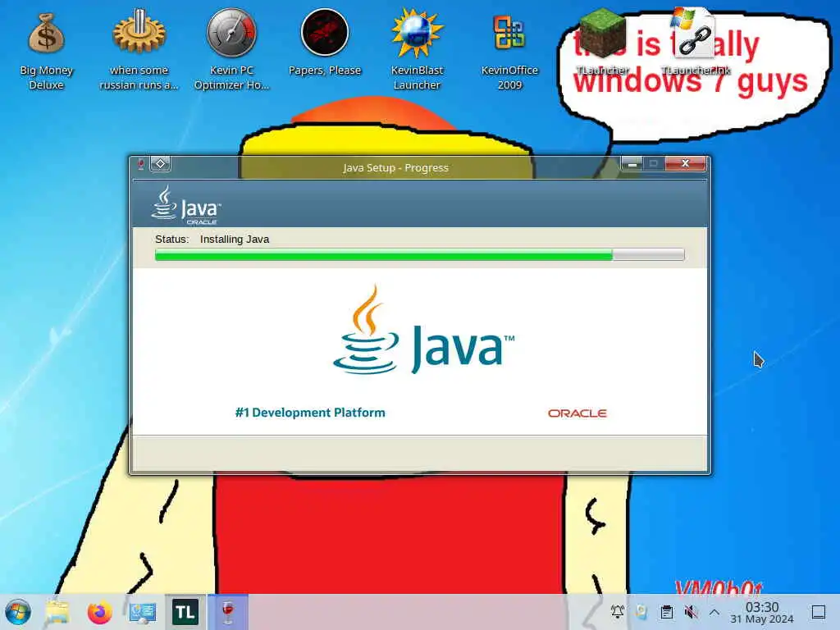This screenshot has height=630, width=840.
Task: Click the 'Java Setup - Progress' title text
Action: [396, 167]
